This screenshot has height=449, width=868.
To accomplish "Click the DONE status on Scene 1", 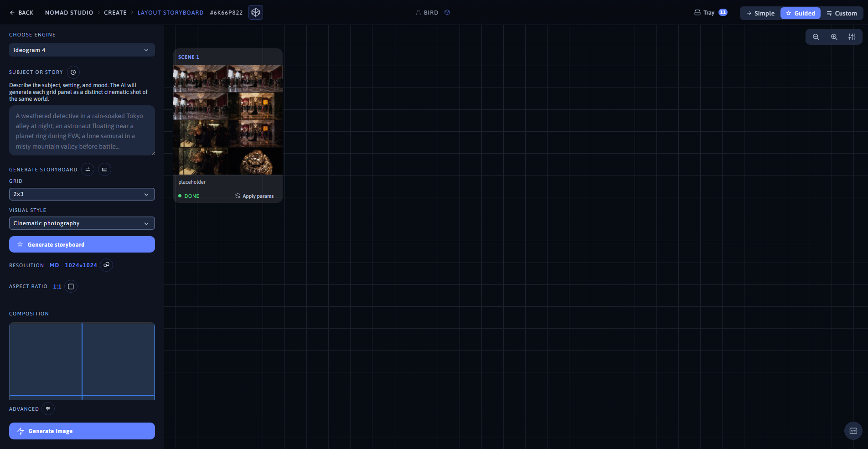I will tap(189, 196).
